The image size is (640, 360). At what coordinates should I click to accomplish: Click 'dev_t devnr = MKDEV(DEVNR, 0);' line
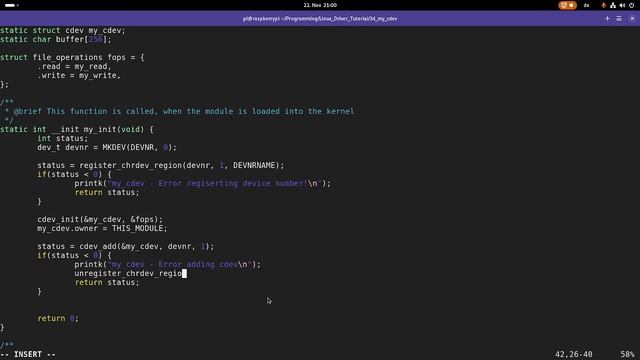(x=107, y=147)
